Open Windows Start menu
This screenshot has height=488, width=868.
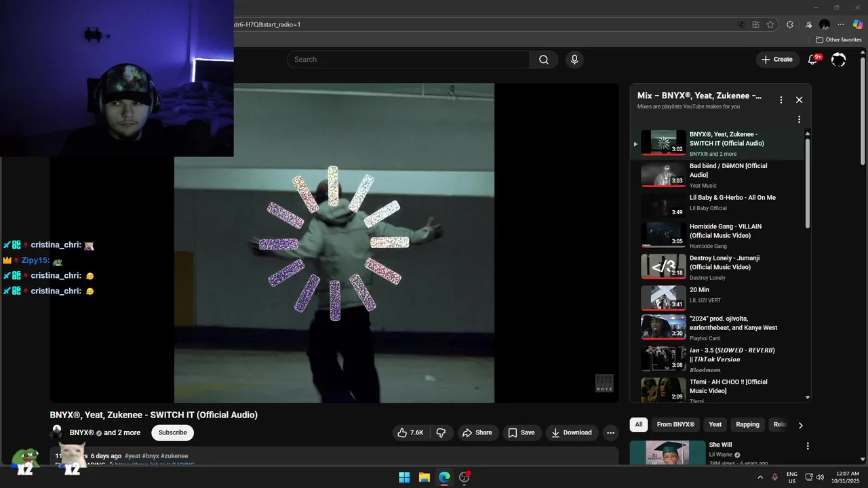click(x=404, y=477)
